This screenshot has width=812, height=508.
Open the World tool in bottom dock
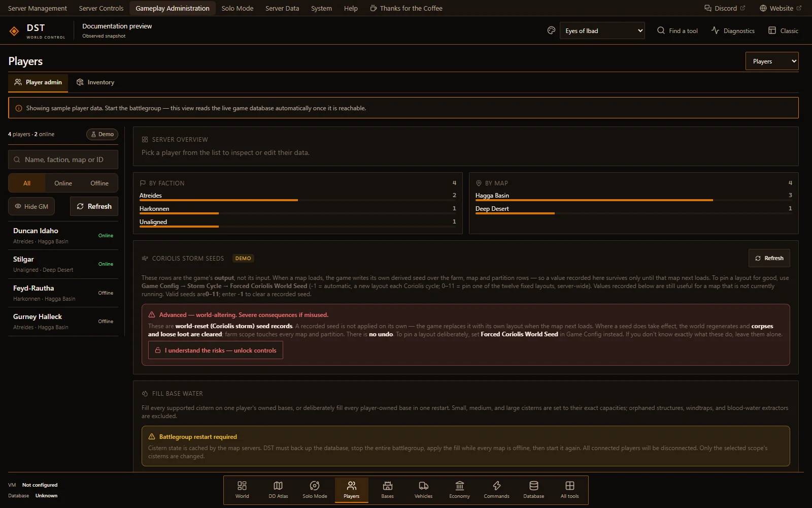242,490
